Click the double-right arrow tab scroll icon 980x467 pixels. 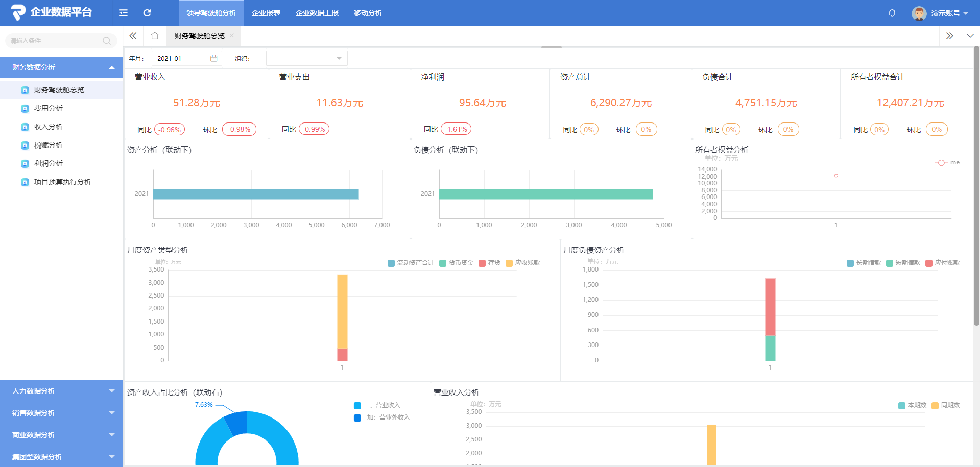[x=950, y=36]
